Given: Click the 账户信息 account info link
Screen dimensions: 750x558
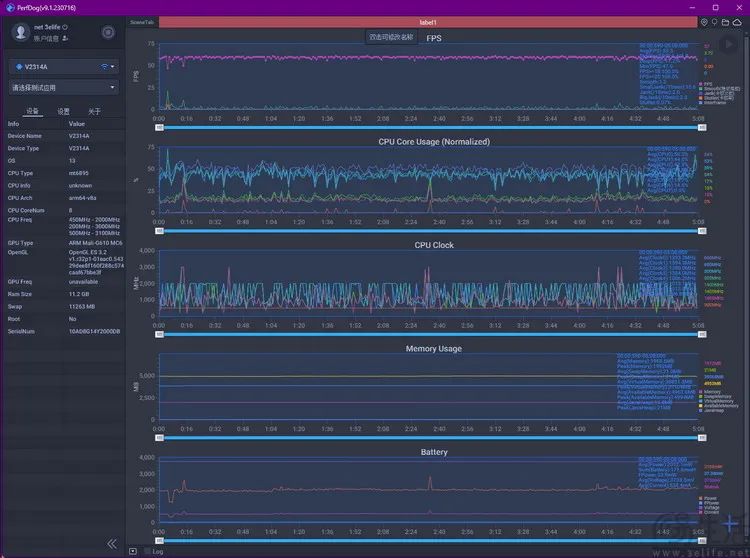Looking at the screenshot, I should pyautogui.click(x=48, y=39).
